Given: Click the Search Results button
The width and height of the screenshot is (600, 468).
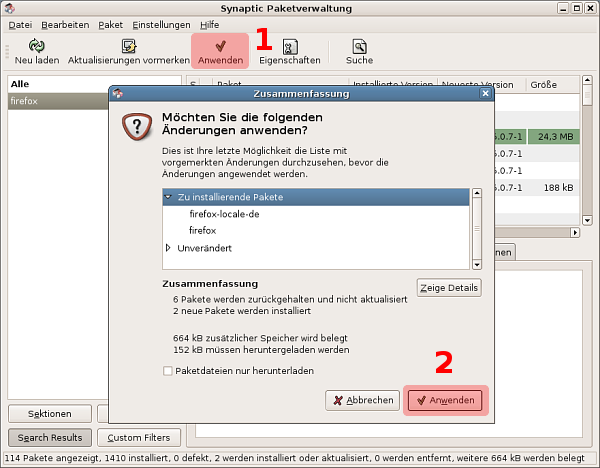Looking at the screenshot, I should coord(50,437).
